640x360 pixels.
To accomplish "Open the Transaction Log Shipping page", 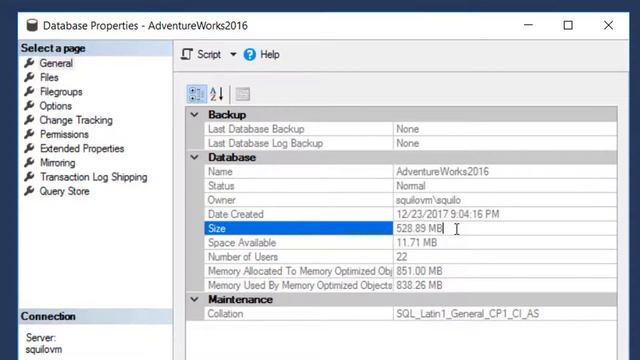I will click(x=93, y=177).
